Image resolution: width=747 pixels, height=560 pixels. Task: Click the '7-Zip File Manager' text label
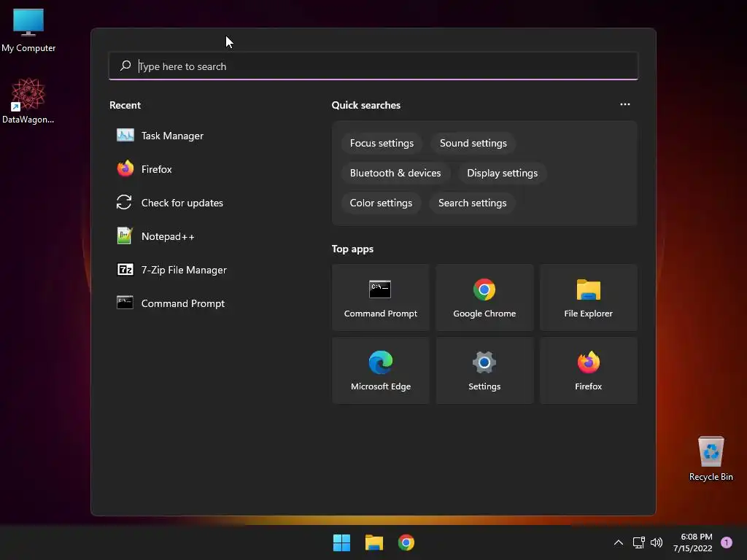184,270
